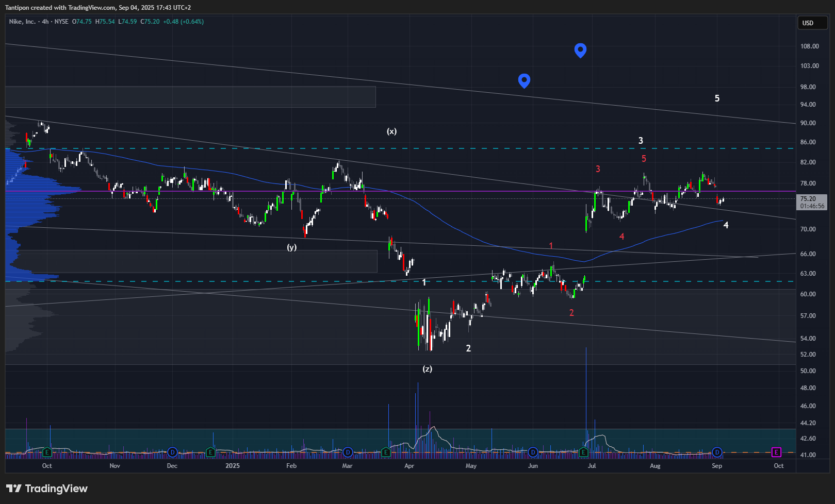
Task: Click the earnings marker just before April
Action: 386,452
